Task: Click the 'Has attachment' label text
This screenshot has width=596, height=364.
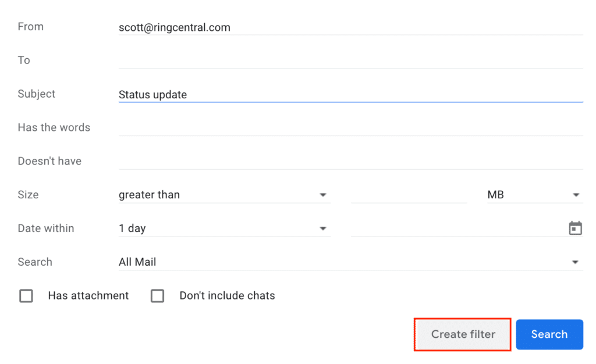Action: 88,296
